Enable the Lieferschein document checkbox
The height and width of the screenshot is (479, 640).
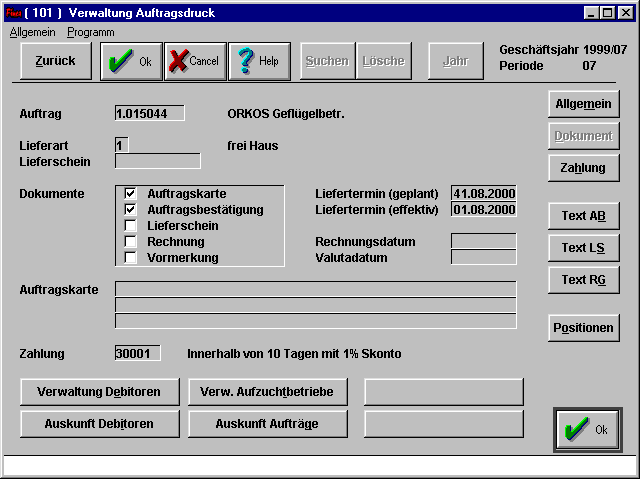click(x=130, y=226)
